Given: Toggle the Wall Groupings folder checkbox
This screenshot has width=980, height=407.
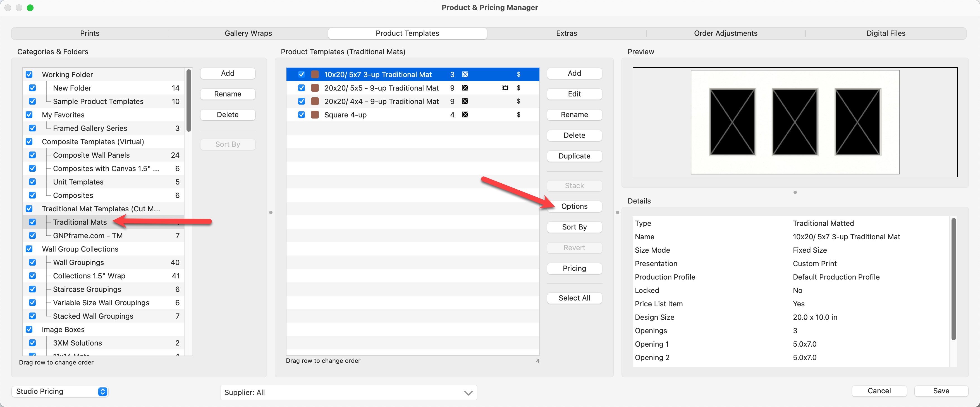Looking at the screenshot, I should click(32, 262).
